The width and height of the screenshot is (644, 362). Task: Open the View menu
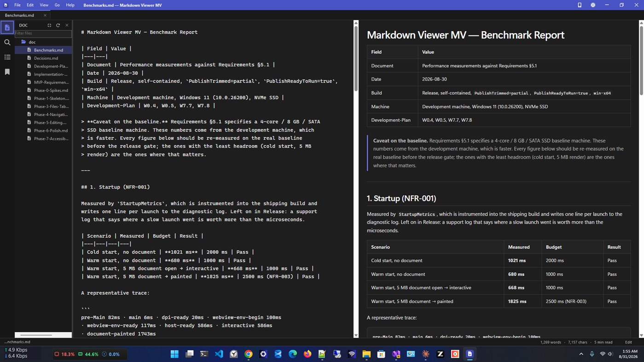coord(44,5)
